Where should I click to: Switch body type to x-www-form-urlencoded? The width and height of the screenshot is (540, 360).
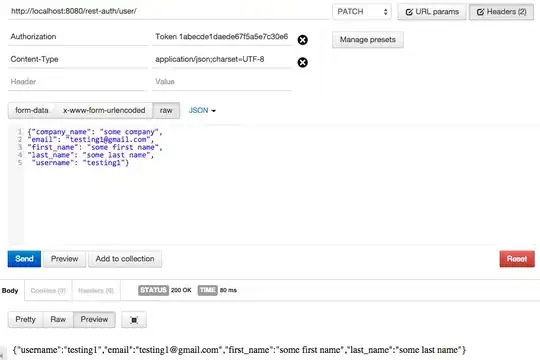104,111
